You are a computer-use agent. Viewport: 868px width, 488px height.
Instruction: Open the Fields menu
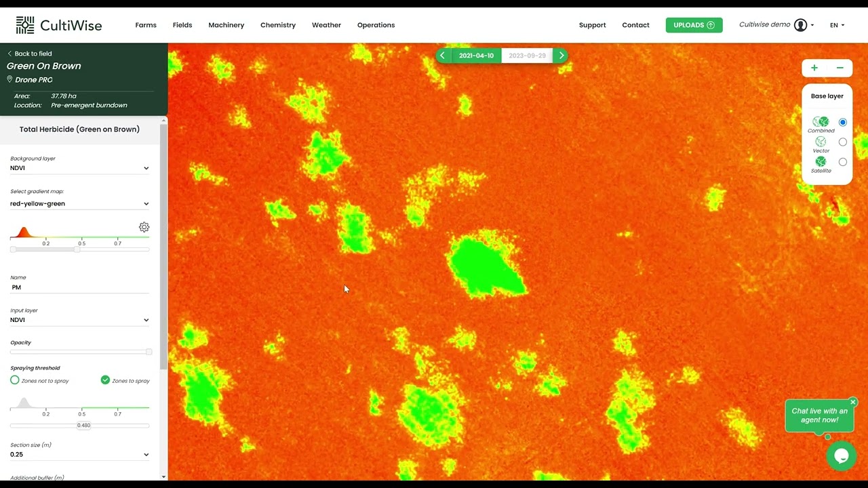[x=182, y=25]
